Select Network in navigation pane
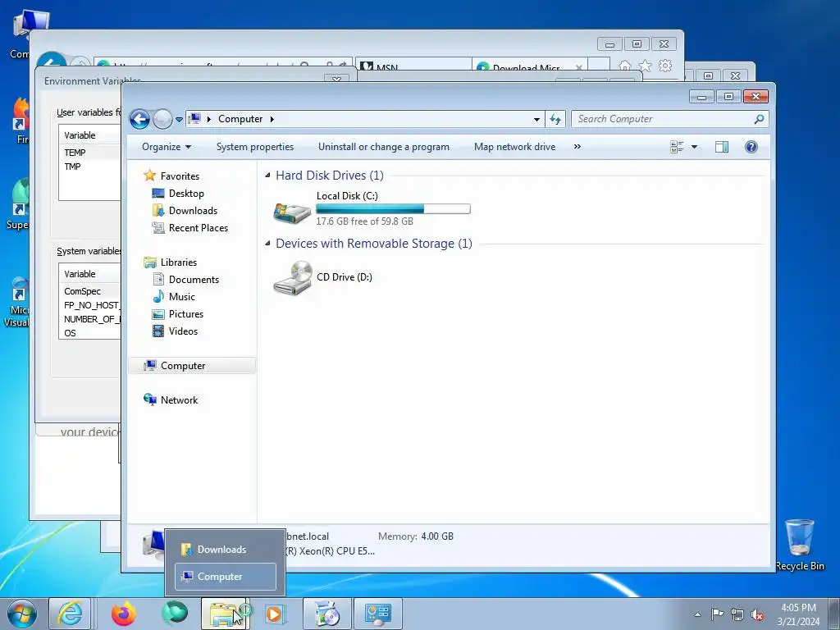The width and height of the screenshot is (840, 630). coord(179,399)
